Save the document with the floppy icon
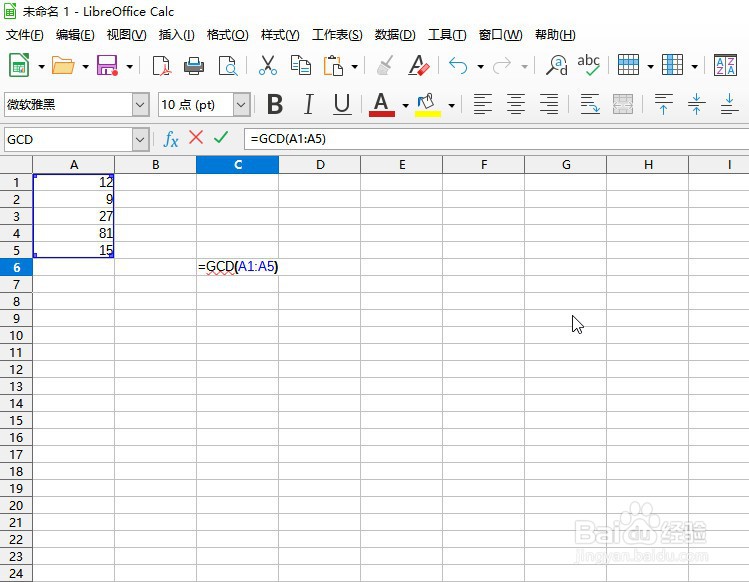Screen dimensions: 749x582 (x=107, y=65)
